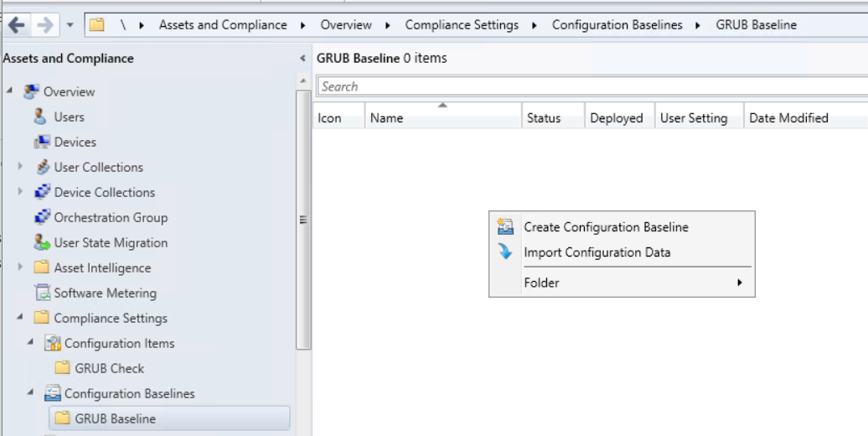Viewport: 868px width, 436px height.
Task: Sort by the Date Modified column
Action: pyautogui.click(x=788, y=118)
